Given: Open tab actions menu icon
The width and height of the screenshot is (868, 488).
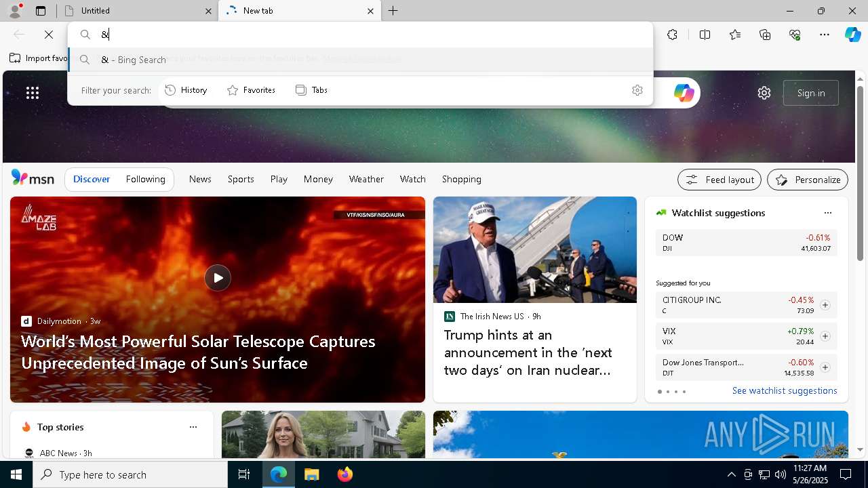Looking at the screenshot, I should pos(41,11).
